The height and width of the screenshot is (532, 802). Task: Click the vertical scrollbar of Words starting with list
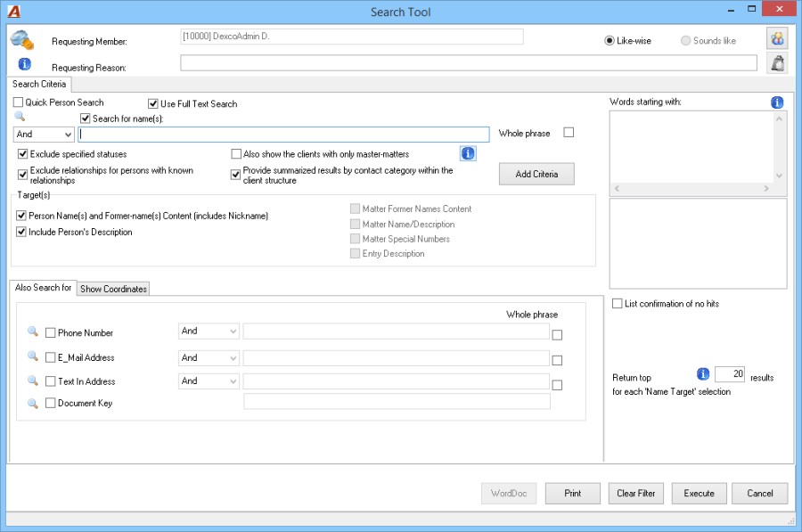pos(779,147)
